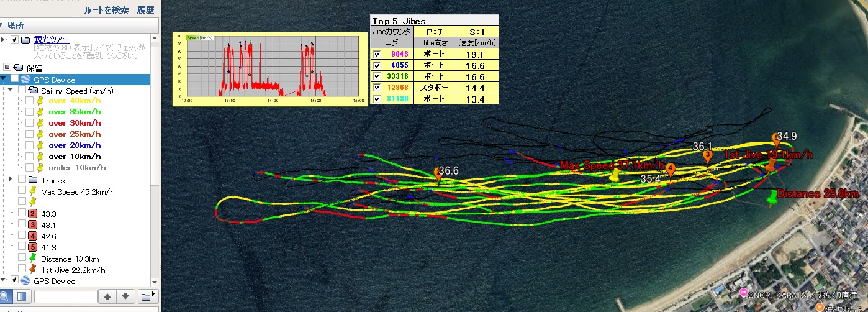Viewport: 868px width, 312px height.
Task: Expand the 観光ツアー folder node
Action: point(2,40)
